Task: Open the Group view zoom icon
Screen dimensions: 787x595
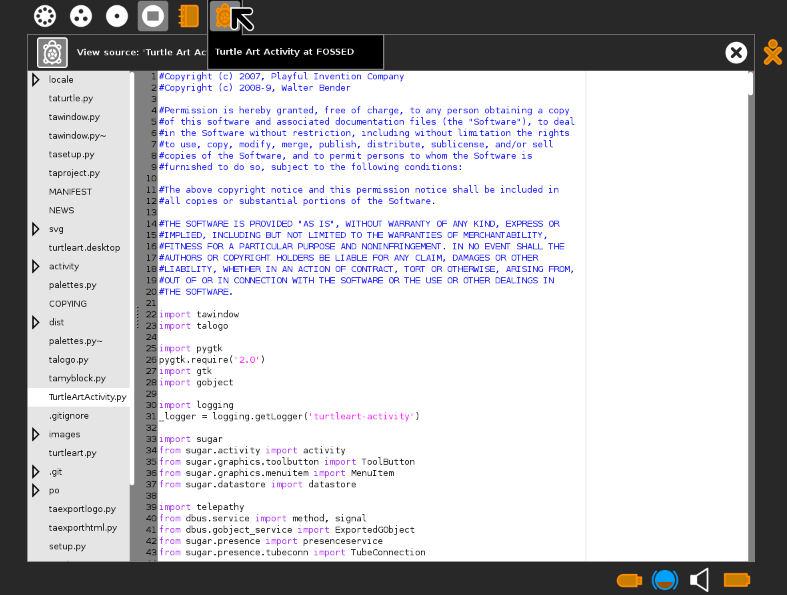Action: click(80, 16)
